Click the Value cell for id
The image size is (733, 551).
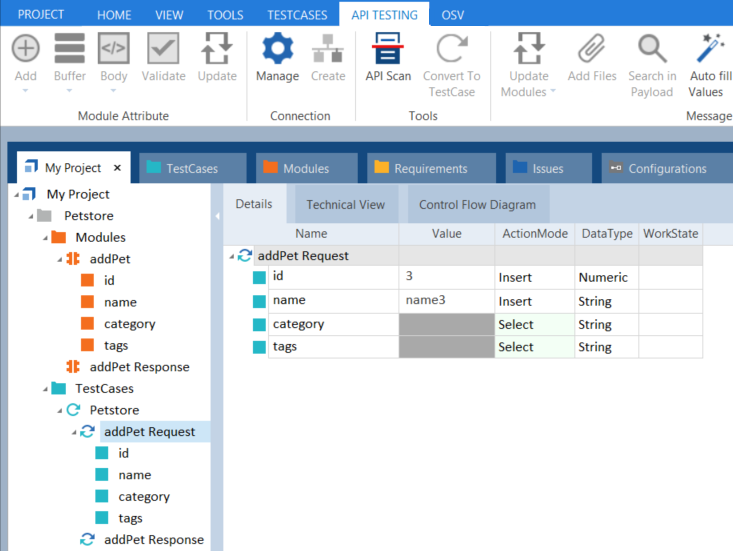coord(446,276)
